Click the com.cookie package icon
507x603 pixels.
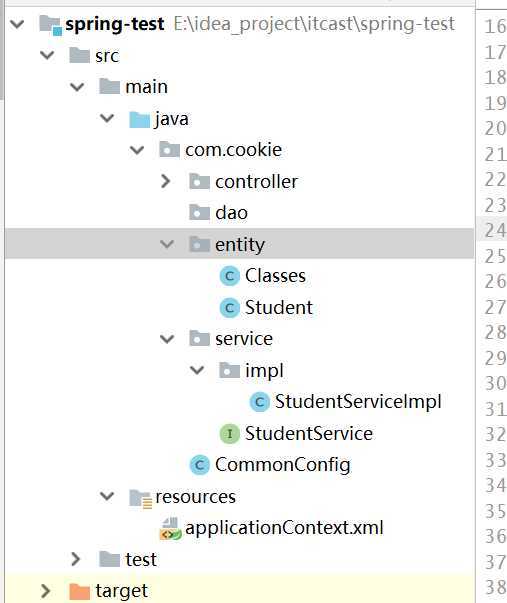click(x=169, y=149)
